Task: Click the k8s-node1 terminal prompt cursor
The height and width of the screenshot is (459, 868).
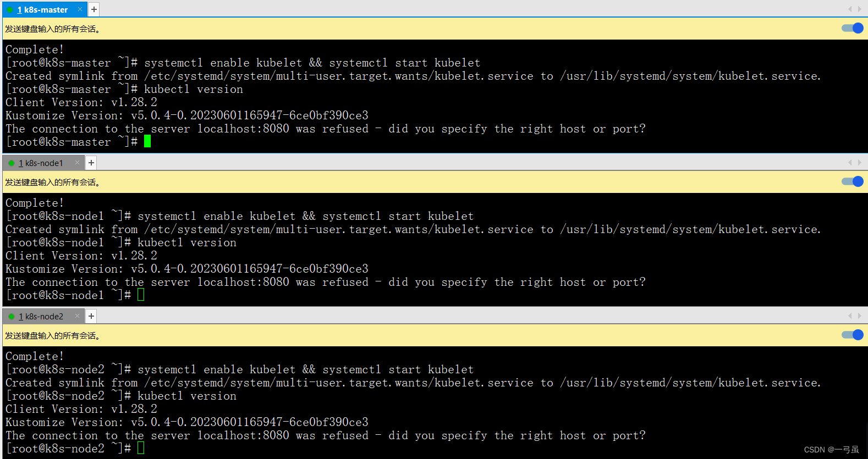Action: pyautogui.click(x=141, y=295)
